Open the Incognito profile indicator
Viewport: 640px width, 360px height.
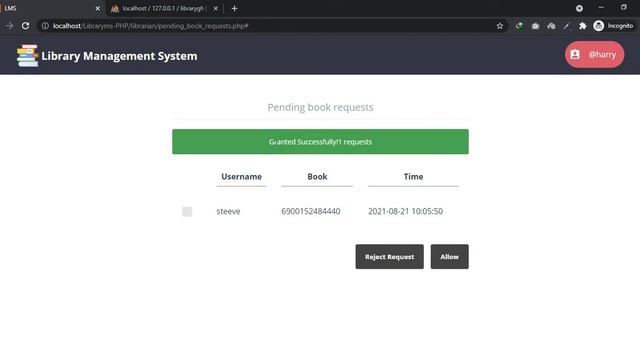[x=613, y=26]
